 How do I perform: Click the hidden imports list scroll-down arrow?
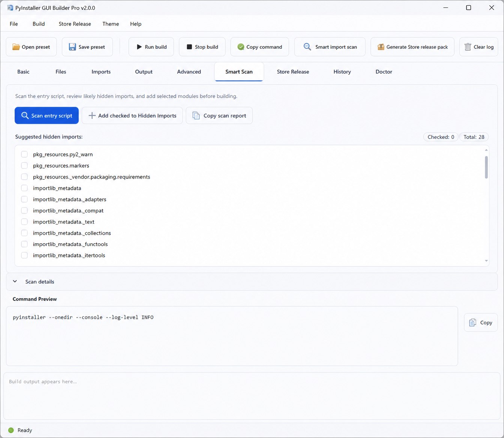(486, 261)
